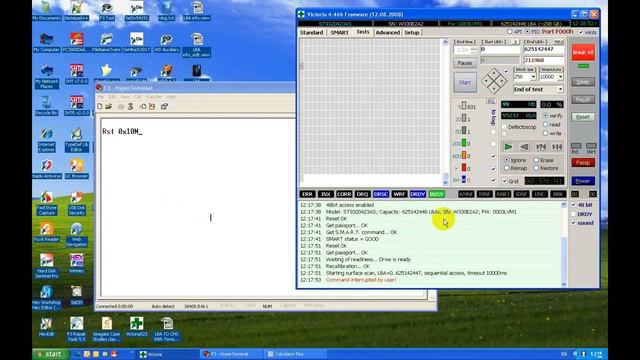This screenshot has width=640, height=360.
Task: Toggle the Grid checkbox
Action: click(x=504, y=181)
